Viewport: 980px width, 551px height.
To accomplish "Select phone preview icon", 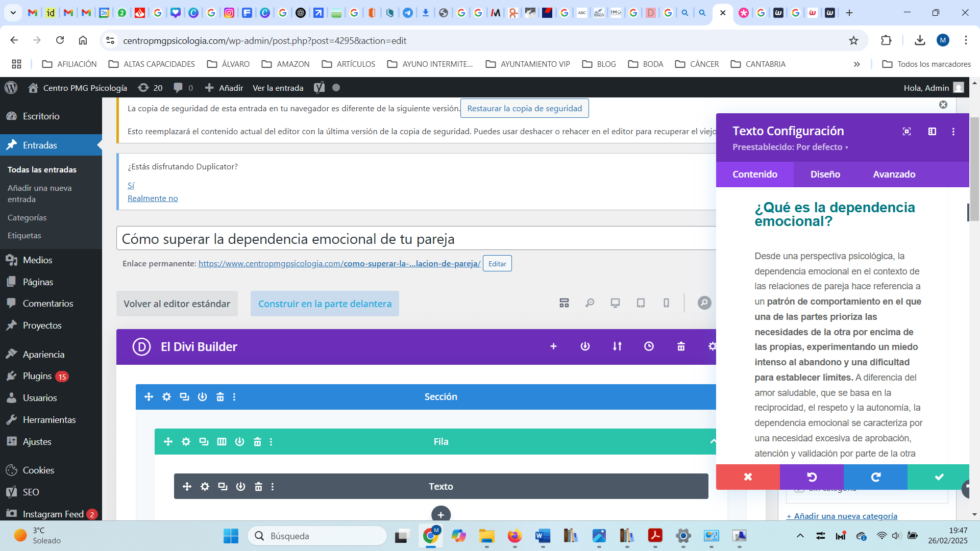I will pos(666,303).
